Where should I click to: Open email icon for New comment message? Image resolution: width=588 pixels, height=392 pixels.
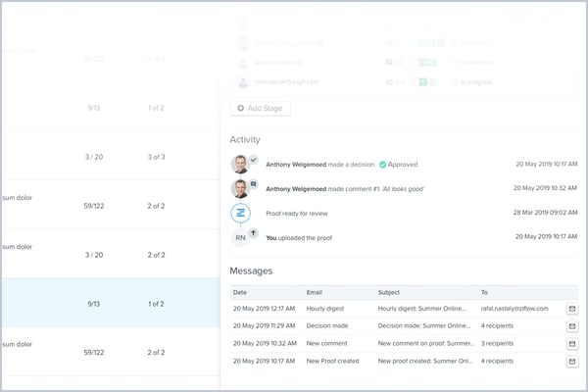572,343
